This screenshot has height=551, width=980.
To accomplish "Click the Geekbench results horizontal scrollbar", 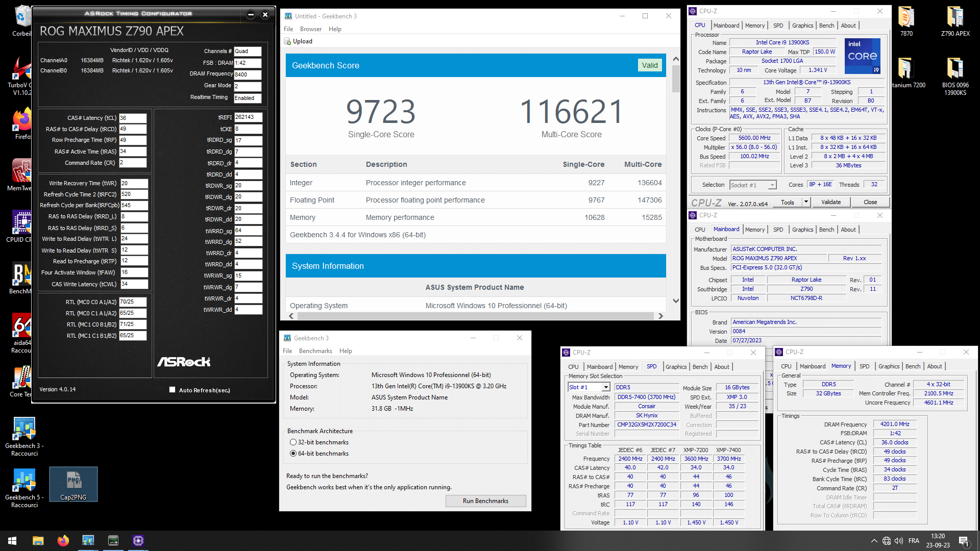I will (x=475, y=316).
